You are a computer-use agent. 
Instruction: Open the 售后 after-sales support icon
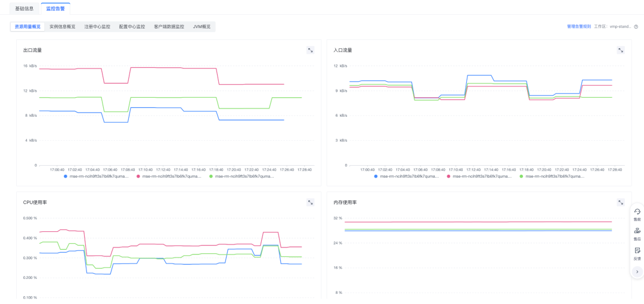637,234
